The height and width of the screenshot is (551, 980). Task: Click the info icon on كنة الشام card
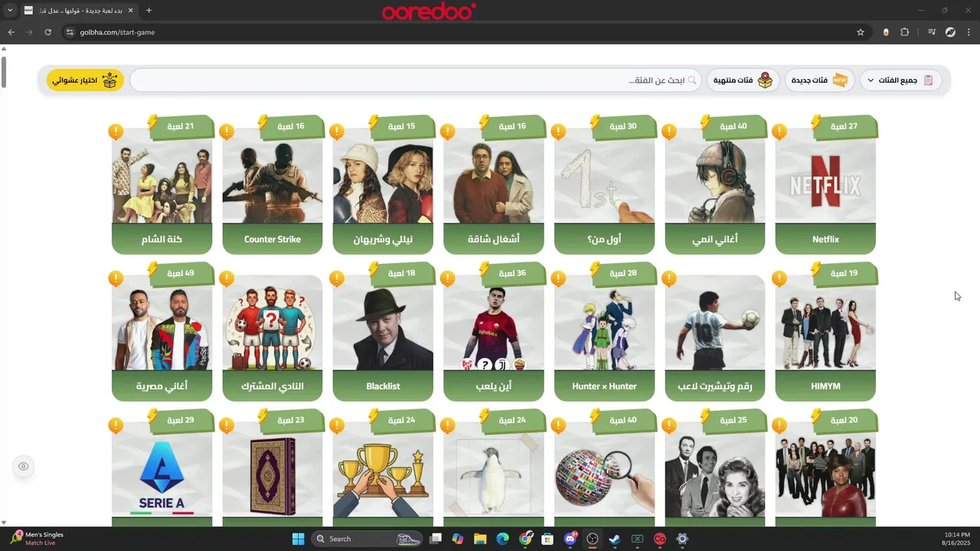coord(116,132)
